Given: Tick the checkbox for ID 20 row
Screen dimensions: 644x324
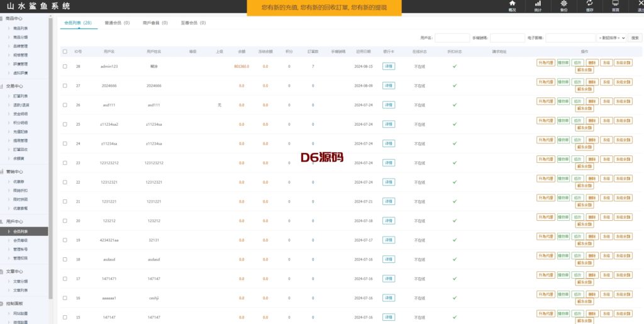Looking at the screenshot, I should click(65, 221).
